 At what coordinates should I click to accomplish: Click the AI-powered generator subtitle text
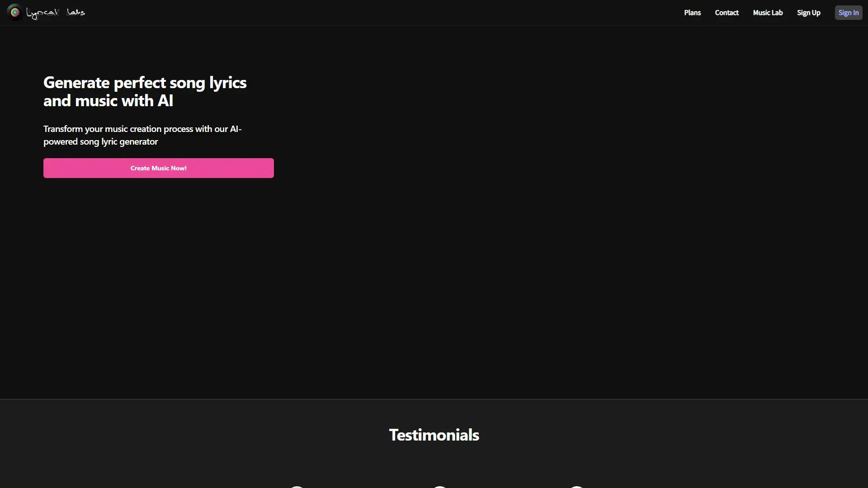tap(142, 135)
